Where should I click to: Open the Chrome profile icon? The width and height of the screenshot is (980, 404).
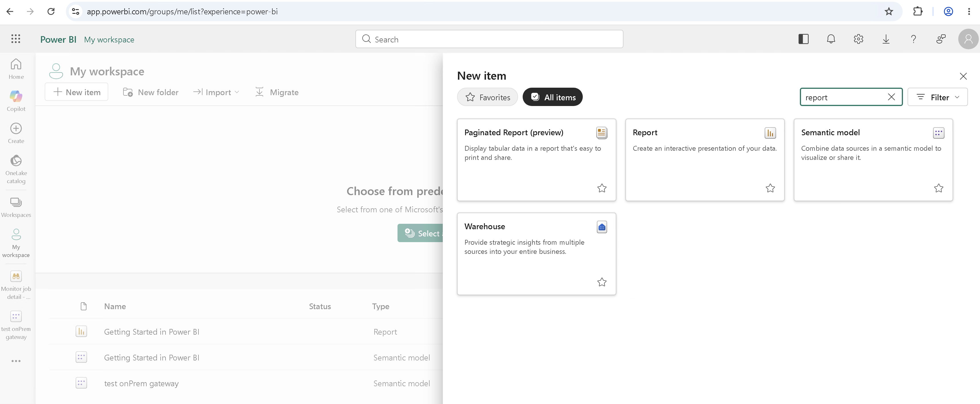pos(948,11)
